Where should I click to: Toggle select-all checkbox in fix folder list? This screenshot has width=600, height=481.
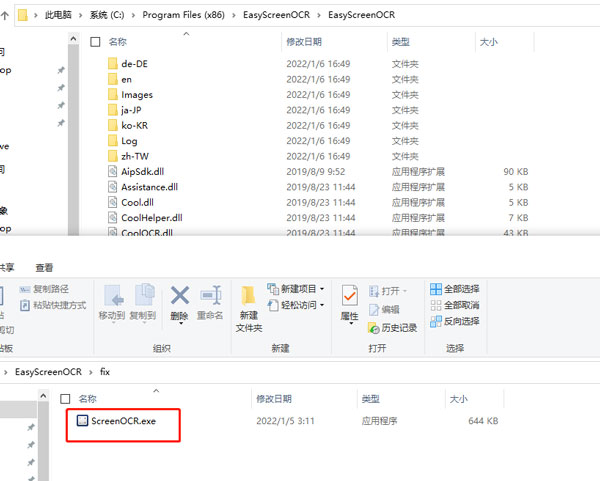65,399
